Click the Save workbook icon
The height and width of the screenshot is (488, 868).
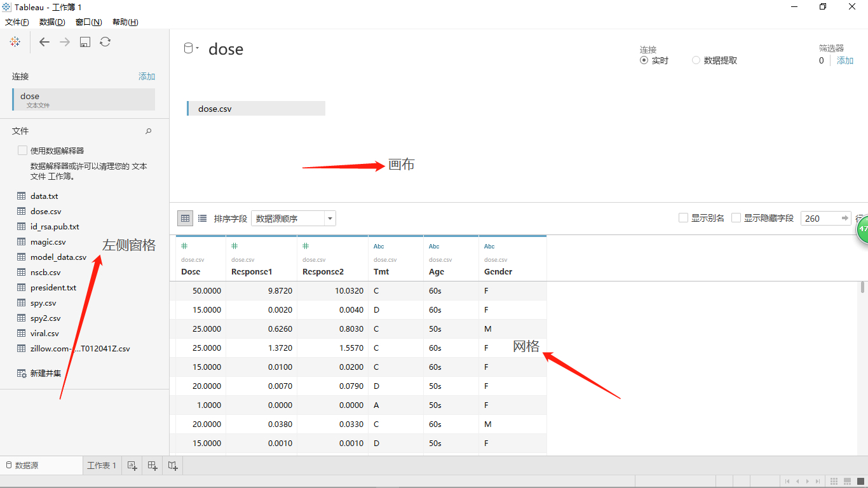pos(85,42)
